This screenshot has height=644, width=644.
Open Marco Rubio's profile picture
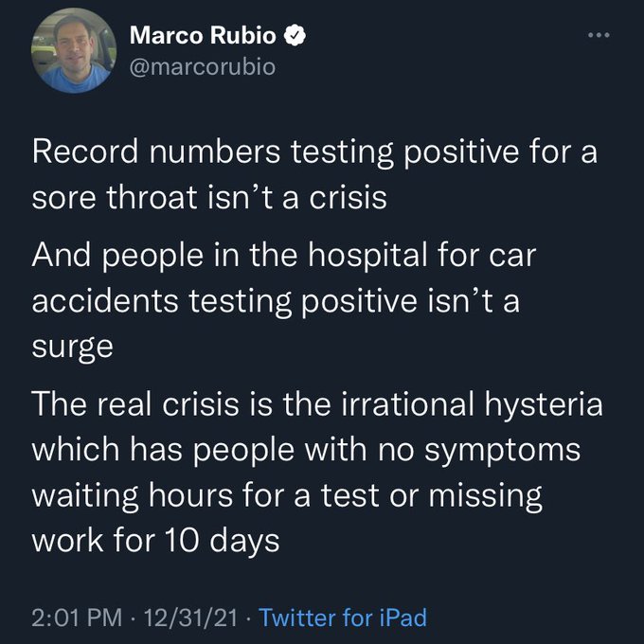click(x=68, y=54)
